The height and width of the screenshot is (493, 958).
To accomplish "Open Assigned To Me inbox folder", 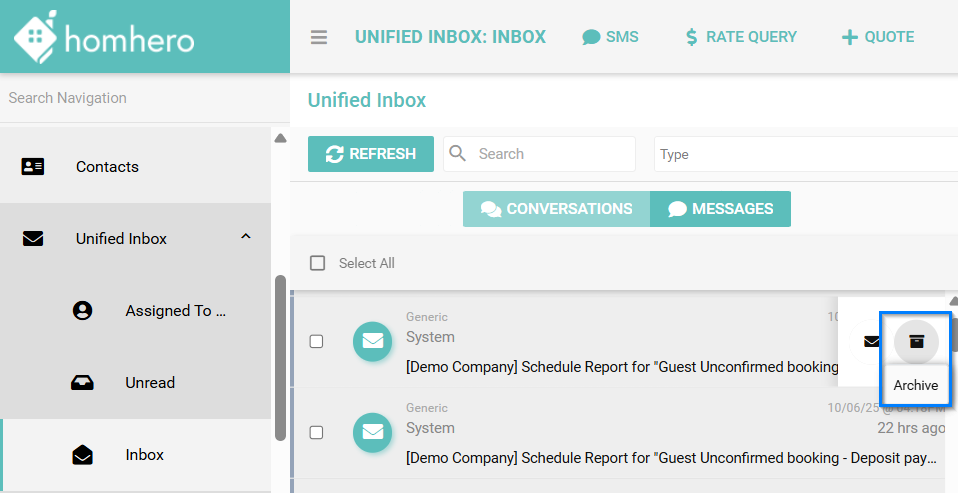I will (x=175, y=311).
